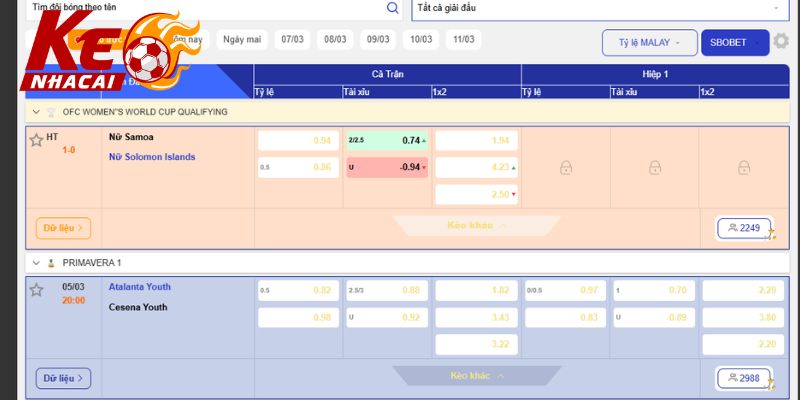Switch to the Ngày mai tab

point(242,40)
